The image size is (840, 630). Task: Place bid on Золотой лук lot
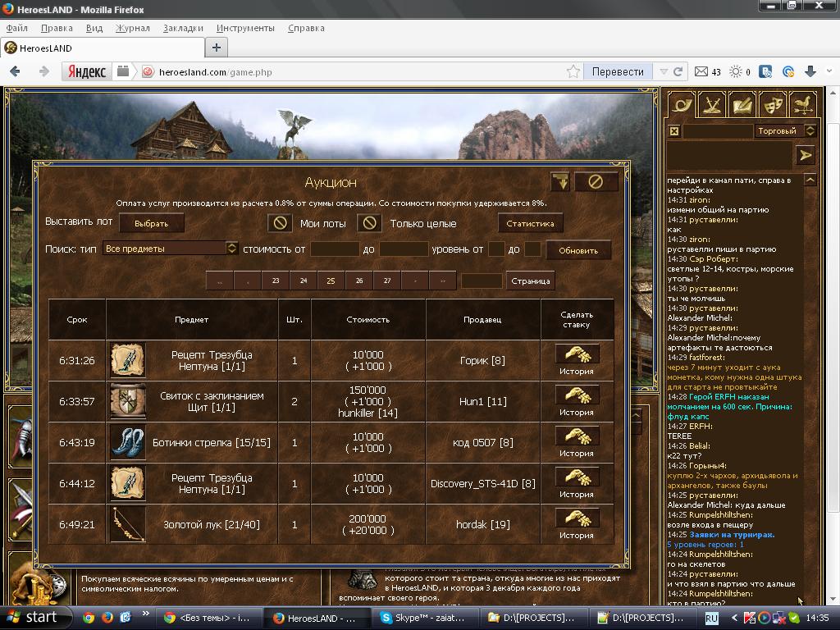pyautogui.click(x=577, y=518)
